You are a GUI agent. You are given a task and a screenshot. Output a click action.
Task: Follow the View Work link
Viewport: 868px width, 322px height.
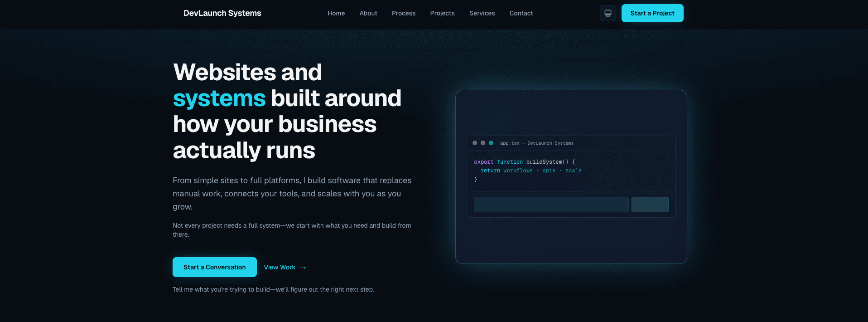coord(285,267)
